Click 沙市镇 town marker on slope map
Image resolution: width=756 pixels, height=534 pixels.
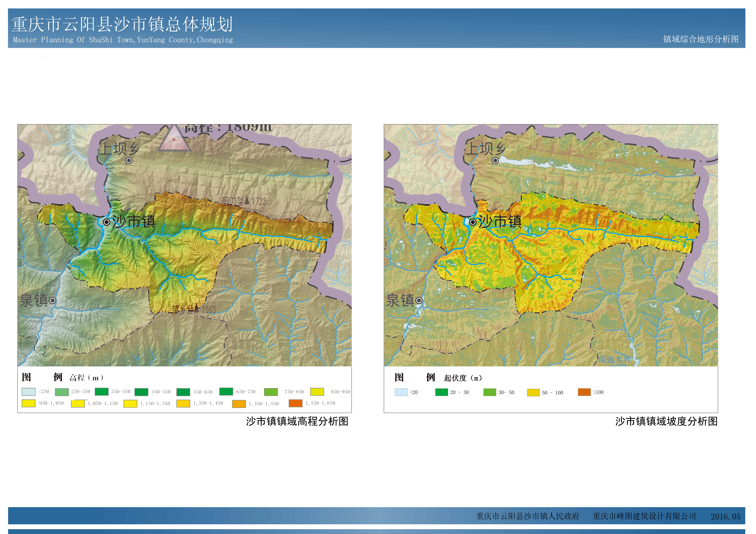(x=473, y=222)
